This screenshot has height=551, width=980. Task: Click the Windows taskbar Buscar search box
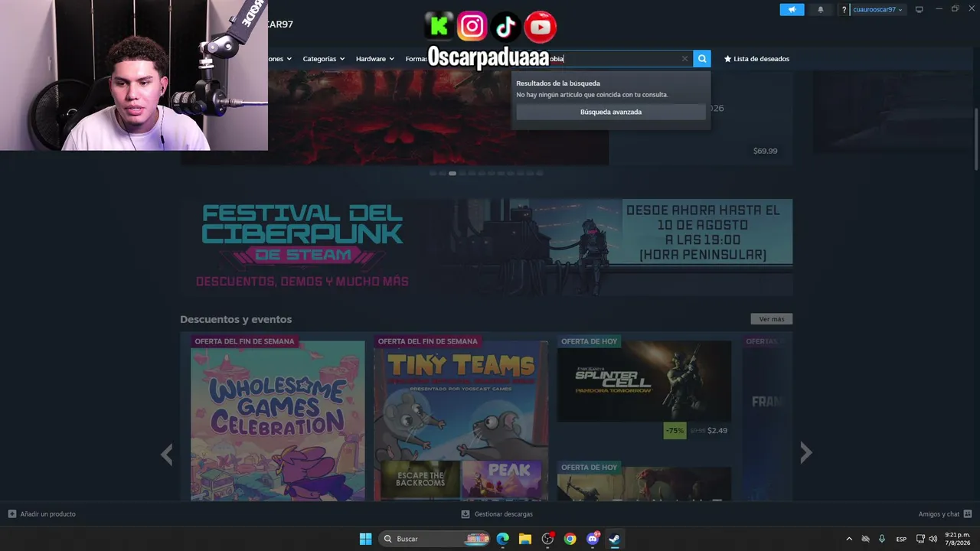click(x=435, y=539)
